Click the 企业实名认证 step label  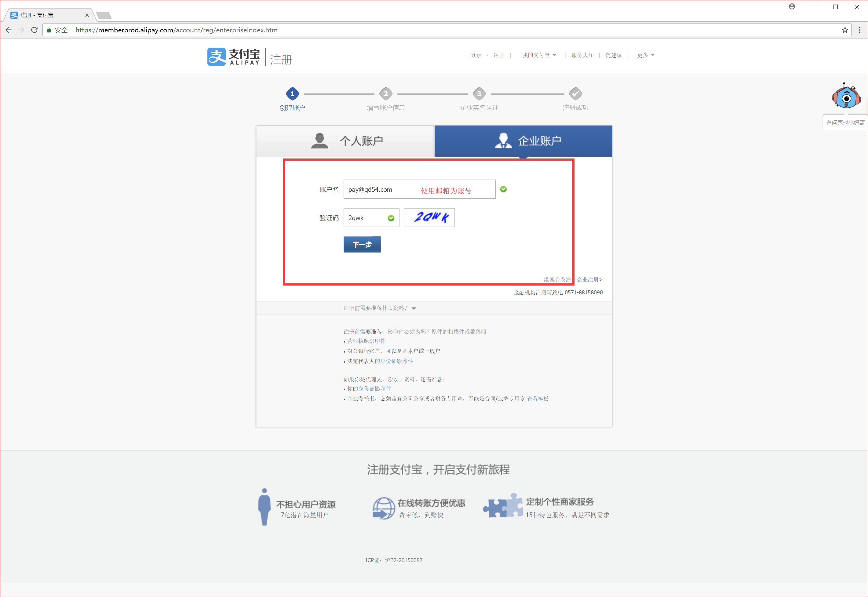point(479,108)
